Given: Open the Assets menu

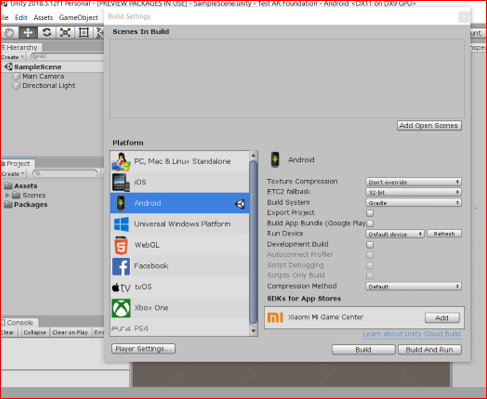Looking at the screenshot, I should pos(43,17).
